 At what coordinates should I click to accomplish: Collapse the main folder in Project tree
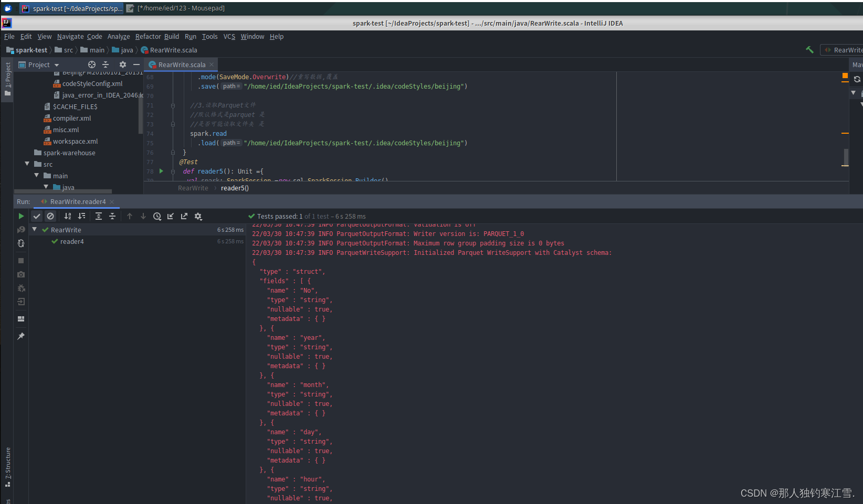37,176
